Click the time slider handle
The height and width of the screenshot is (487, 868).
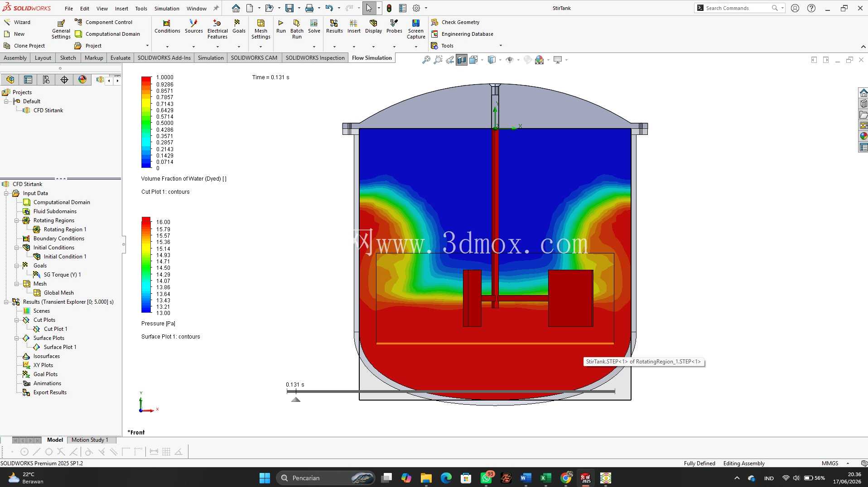point(296,399)
